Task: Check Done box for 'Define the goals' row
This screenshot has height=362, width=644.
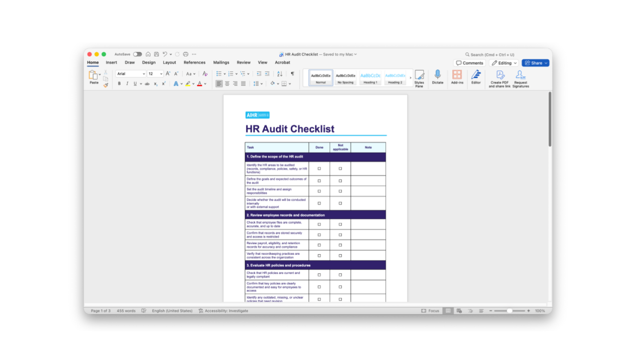Action: (x=319, y=181)
